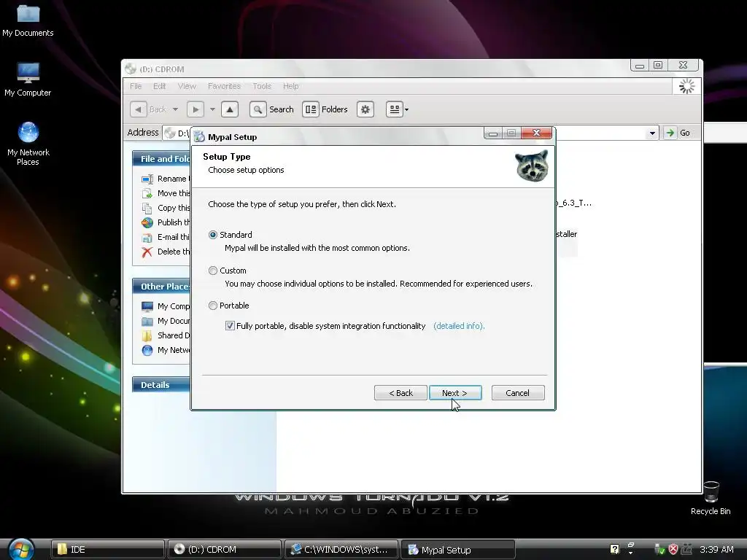Click the green Safely Remove Hardware tray icon
This screenshot has width=747, height=560.
659,550
